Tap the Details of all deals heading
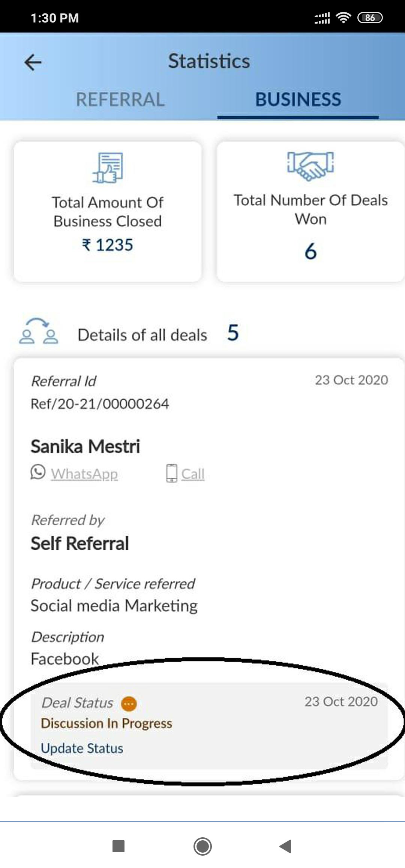Viewport: 405px width, 868px height. 142,335
